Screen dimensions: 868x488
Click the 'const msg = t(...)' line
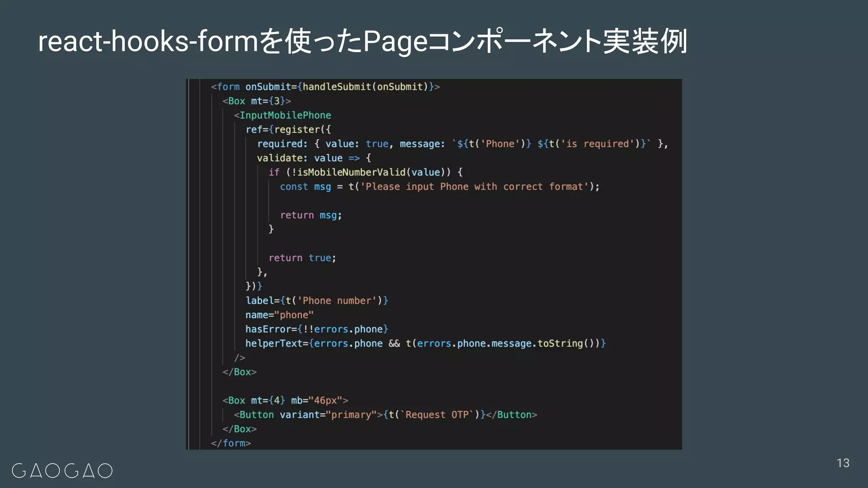click(x=440, y=187)
